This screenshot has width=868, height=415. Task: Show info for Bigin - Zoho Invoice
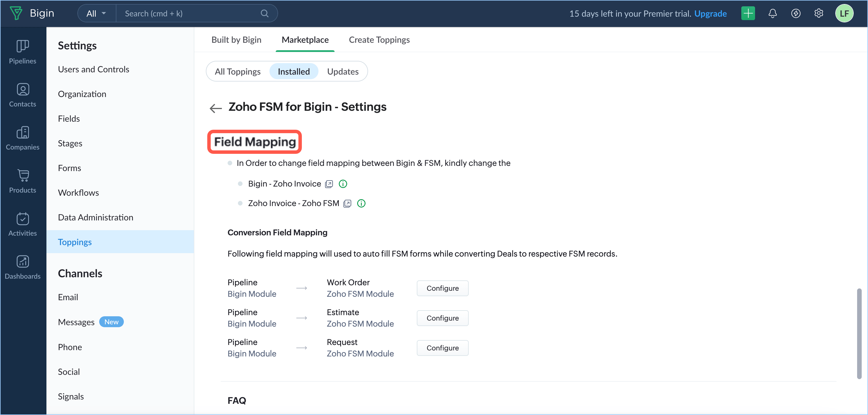pos(343,184)
